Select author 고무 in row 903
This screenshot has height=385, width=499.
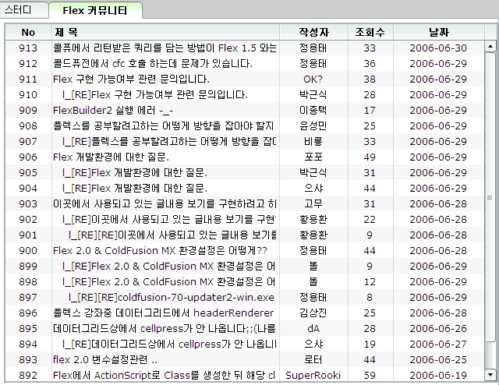[x=314, y=204]
